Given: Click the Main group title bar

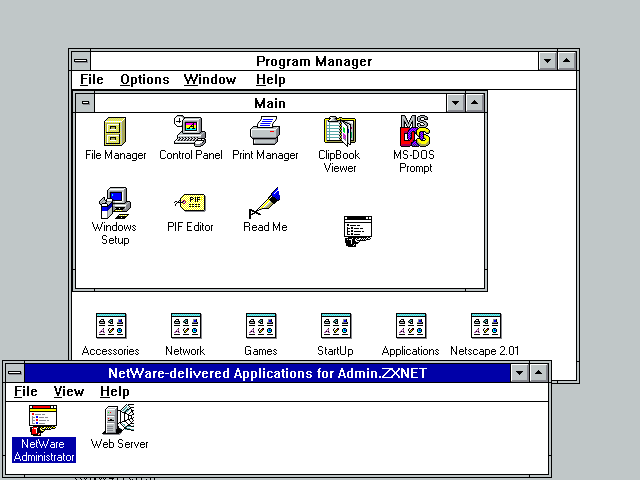Looking at the screenshot, I should 271,103.
